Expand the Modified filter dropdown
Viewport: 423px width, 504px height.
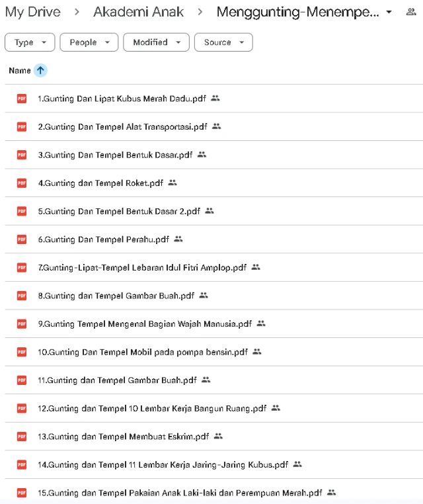156,42
